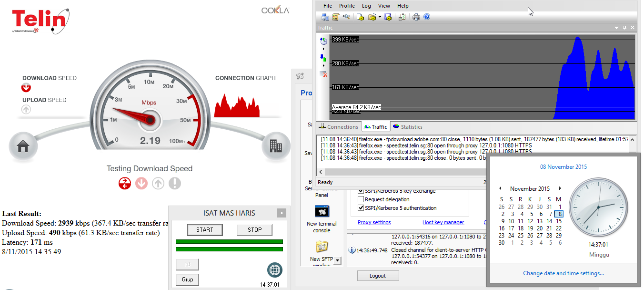Switch to the Connections tab
This screenshot has width=644, height=290.
pyautogui.click(x=339, y=127)
